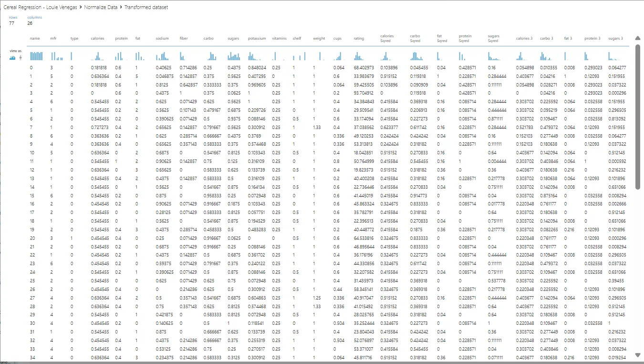
Task: Go to Normalize Data breadcrumb
Action: coord(101,8)
